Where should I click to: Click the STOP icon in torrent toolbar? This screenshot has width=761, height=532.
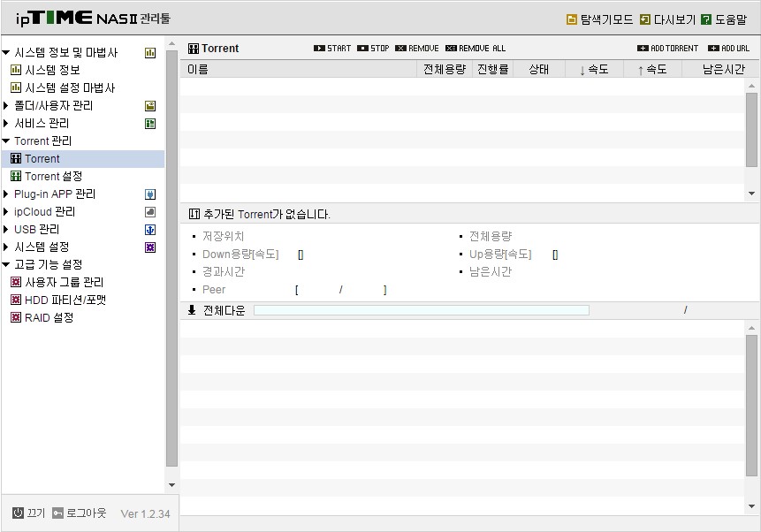362,49
